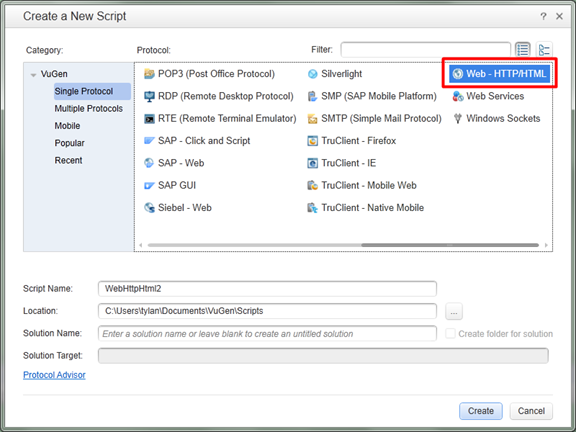Screen dimensions: 576x432
Task: Select the Windows Sockets protocol icon
Action: [458, 119]
